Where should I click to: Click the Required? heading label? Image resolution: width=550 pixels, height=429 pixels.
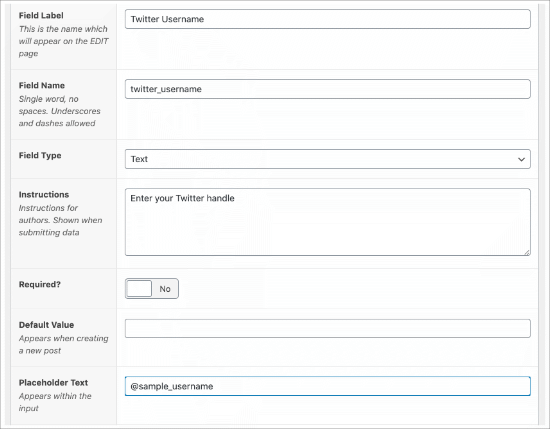40,284
